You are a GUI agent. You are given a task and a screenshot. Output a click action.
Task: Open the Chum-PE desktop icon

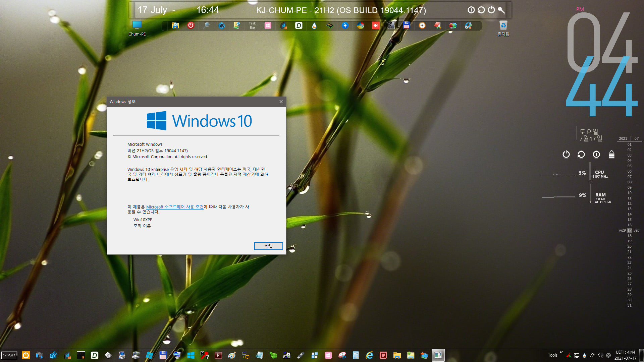tap(137, 28)
